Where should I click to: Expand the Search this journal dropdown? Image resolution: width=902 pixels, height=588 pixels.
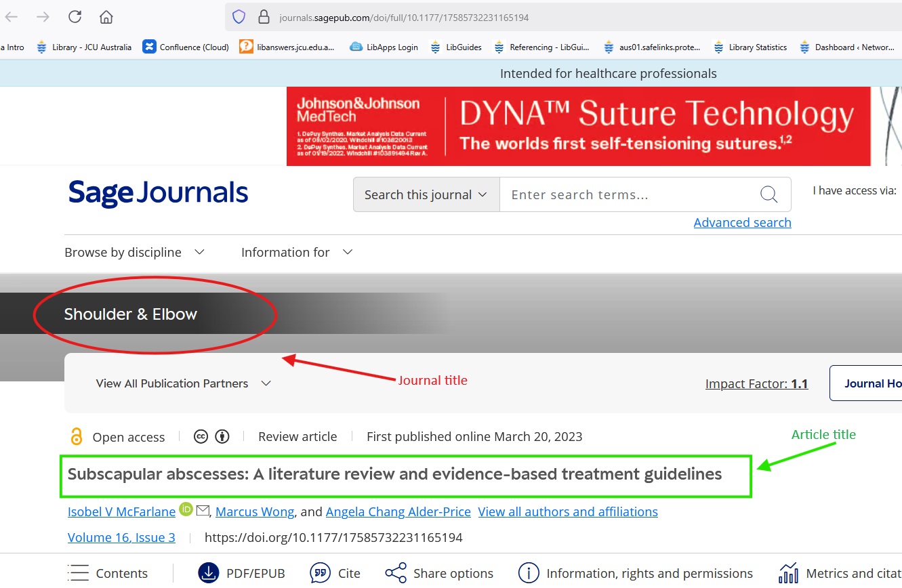[x=426, y=195]
